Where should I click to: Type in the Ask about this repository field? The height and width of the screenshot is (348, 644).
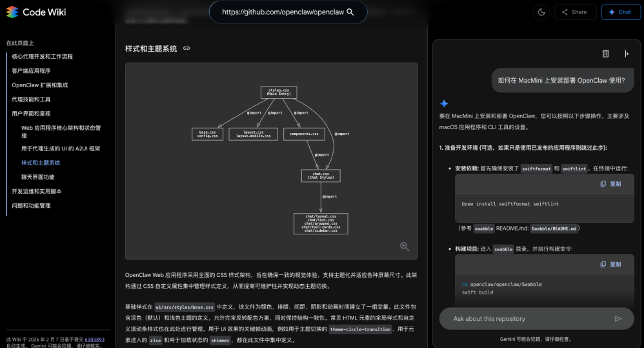pyautogui.click(x=526, y=318)
